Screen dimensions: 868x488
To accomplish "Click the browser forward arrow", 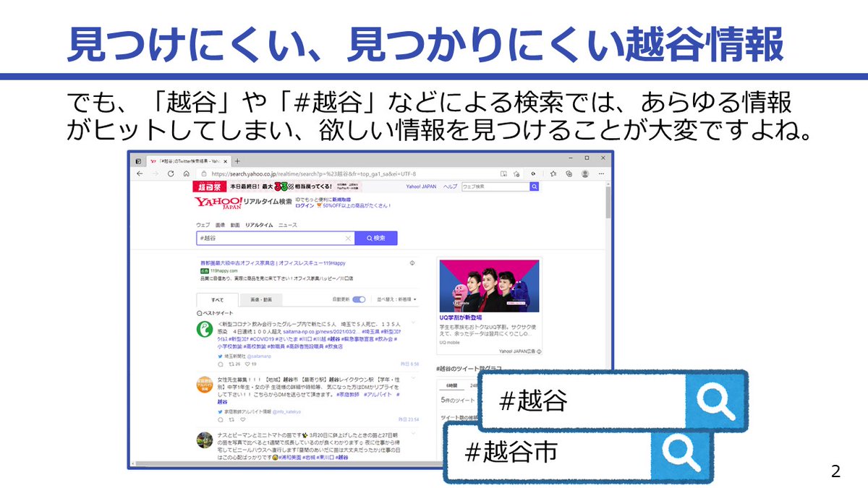I will point(155,174).
